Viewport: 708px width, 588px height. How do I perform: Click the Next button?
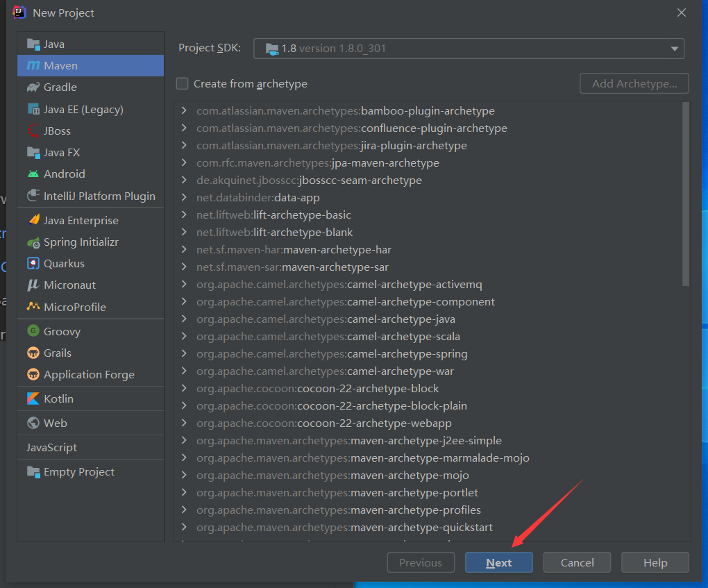click(498, 563)
